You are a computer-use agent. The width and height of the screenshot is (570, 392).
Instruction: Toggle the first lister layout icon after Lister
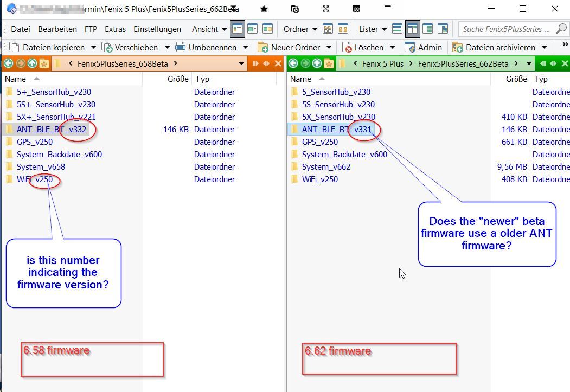click(x=397, y=29)
